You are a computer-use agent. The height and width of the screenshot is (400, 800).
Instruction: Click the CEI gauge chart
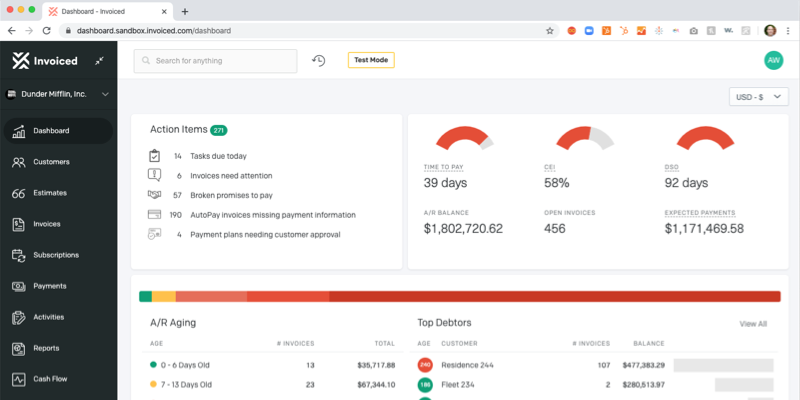pyautogui.click(x=585, y=138)
